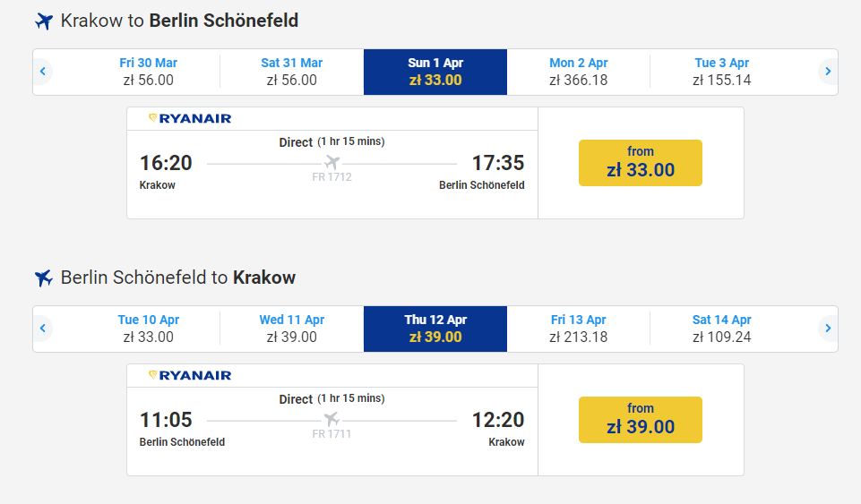Show earlier outbound dates with left arrow

(42, 72)
